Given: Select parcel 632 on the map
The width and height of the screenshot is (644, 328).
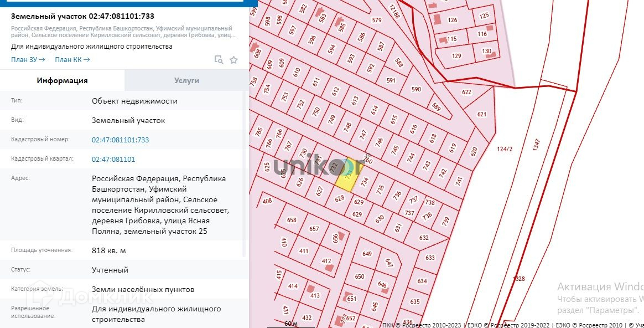Looking at the screenshot, I should (424, 238).
